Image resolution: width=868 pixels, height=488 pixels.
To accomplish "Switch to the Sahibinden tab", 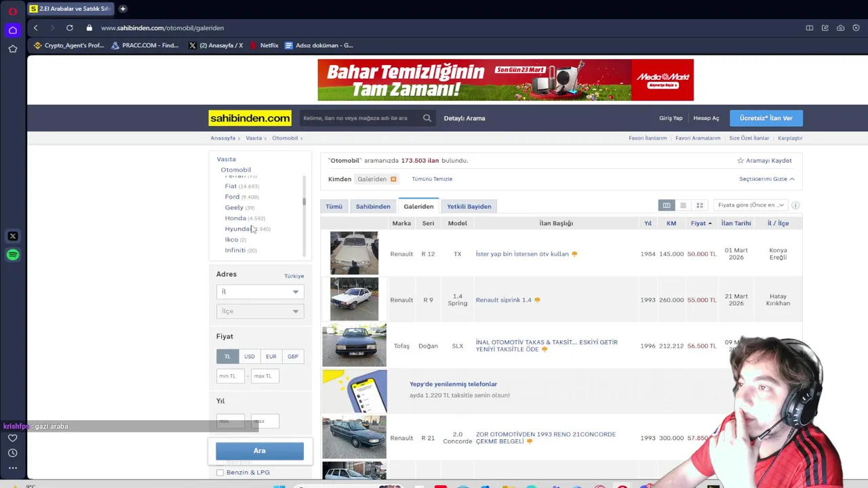I will tap(373, 206).
